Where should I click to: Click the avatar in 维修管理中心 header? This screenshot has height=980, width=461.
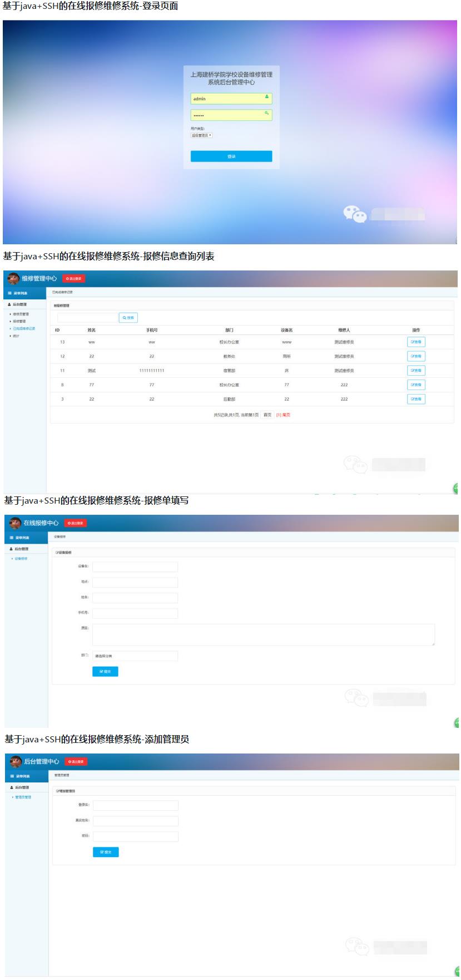tap(13, 279)
